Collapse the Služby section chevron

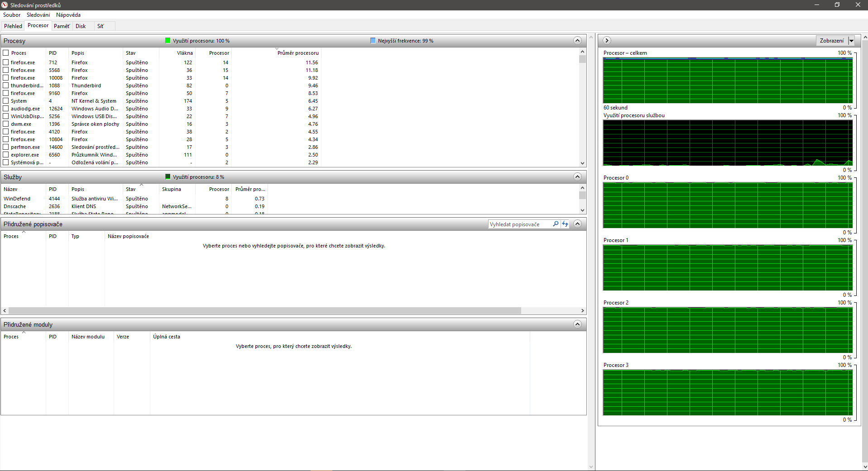(577, 177)
